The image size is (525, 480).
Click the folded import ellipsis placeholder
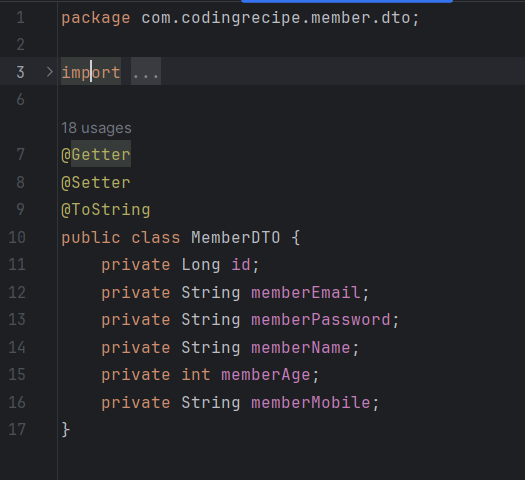pos(146,71)
